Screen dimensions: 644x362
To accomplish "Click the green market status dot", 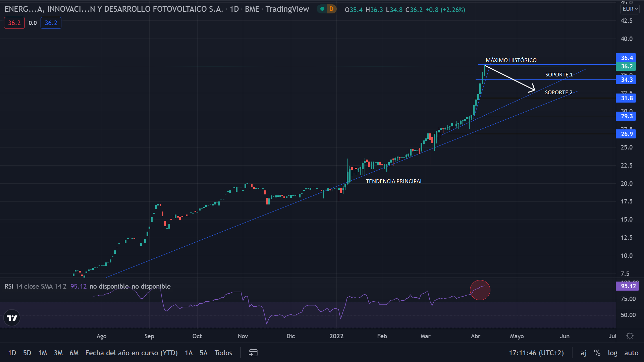I will [x=322, y=9].
